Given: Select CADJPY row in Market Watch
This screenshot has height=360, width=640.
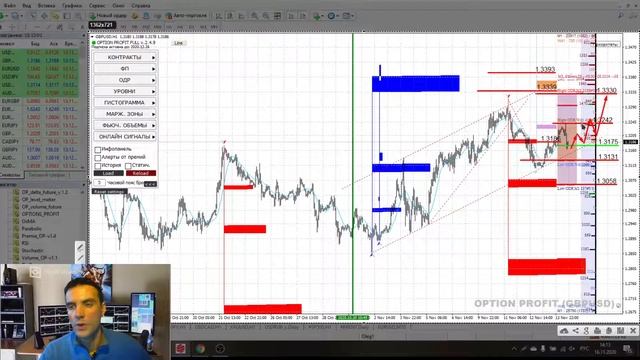Looking at the screenshot, I should (40, 142).
